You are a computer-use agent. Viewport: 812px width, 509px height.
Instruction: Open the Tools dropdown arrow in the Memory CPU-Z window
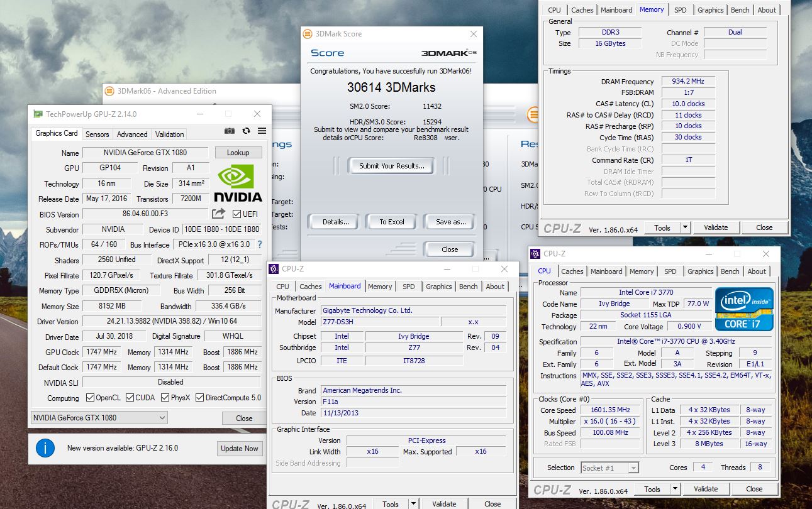(x=686, y=227)
